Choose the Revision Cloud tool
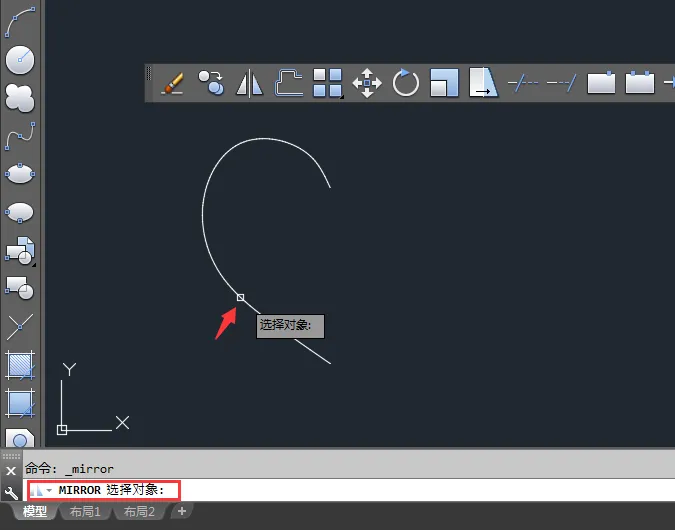Image resolution: width=675 pixels, height=530 pixels. coord(20,98)
